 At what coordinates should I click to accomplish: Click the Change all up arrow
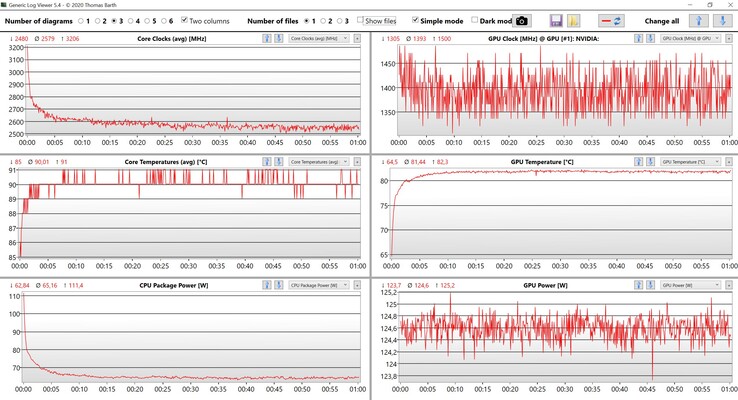pos(698,21)
